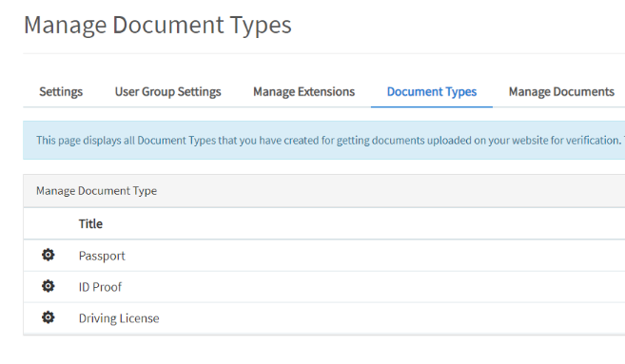Select the Driving License table row
Viewport: 625px width, 364px height.
coord(324,318)
